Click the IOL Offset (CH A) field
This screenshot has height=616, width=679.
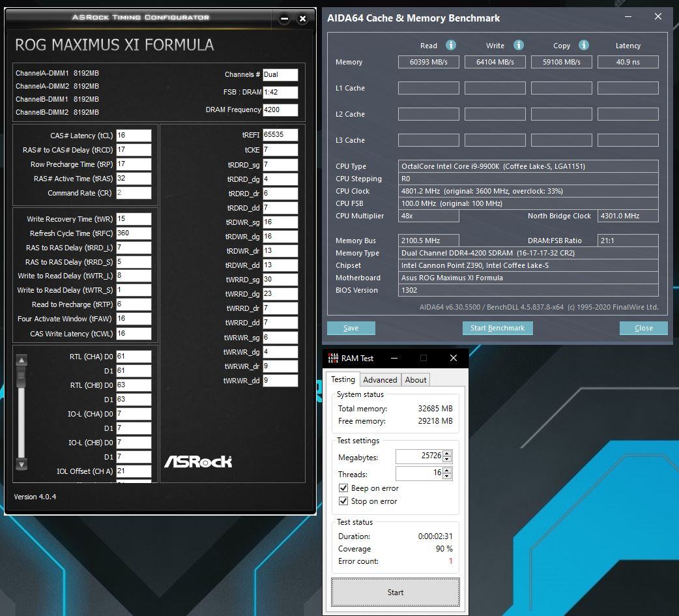coord(134,471)
